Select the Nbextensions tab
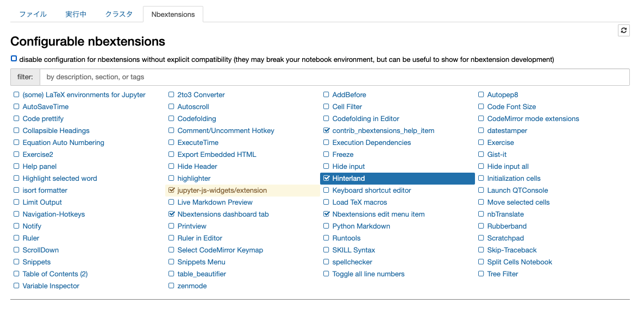 click(173, 15)
